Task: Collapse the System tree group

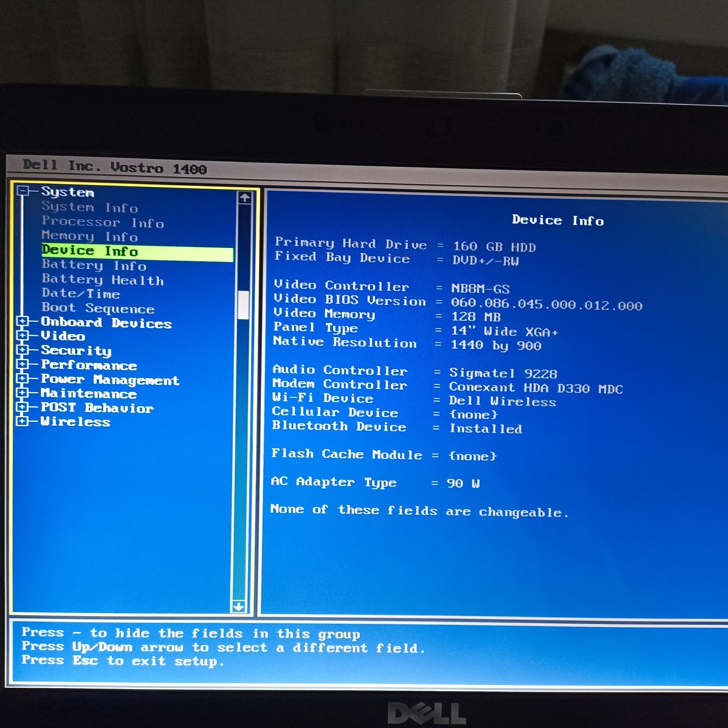Action: (23, 191)
